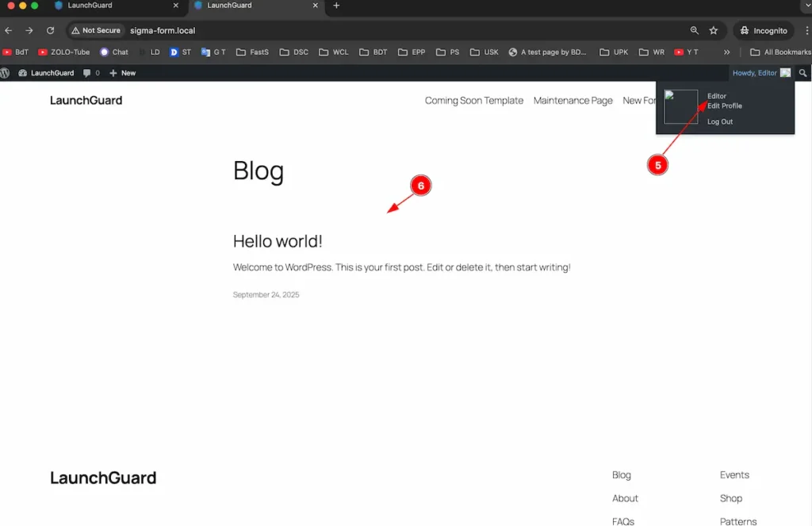The height and width of the screenshot is (526, 812).
Task: Open LaunchGuard site menu in the admin bar
Action: (46, 73)
